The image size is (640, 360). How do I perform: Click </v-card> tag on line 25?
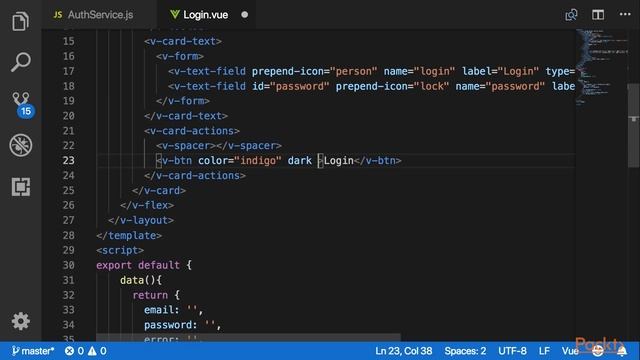click(x=159, y=191)
